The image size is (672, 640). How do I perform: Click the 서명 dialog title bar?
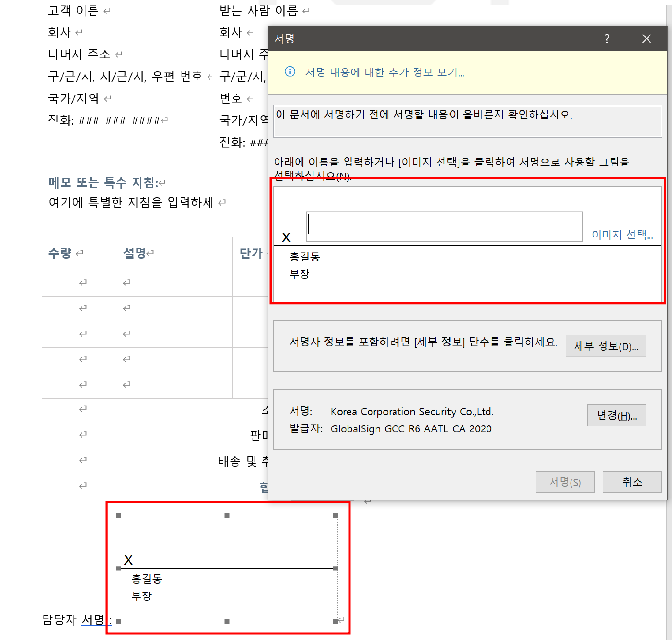(x=440, y=38)
